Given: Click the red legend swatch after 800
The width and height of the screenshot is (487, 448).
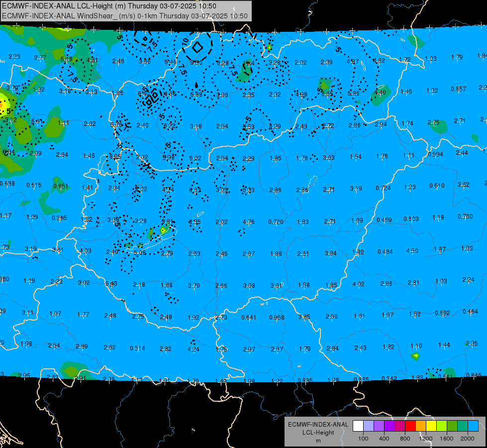Looking at the screenshot, I should point(410,426).
